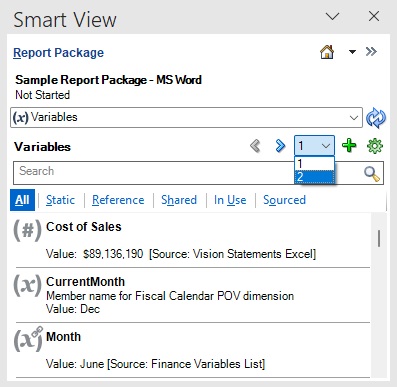Go to previous page of variables
The image size is (397, 387).
(255, 146)
